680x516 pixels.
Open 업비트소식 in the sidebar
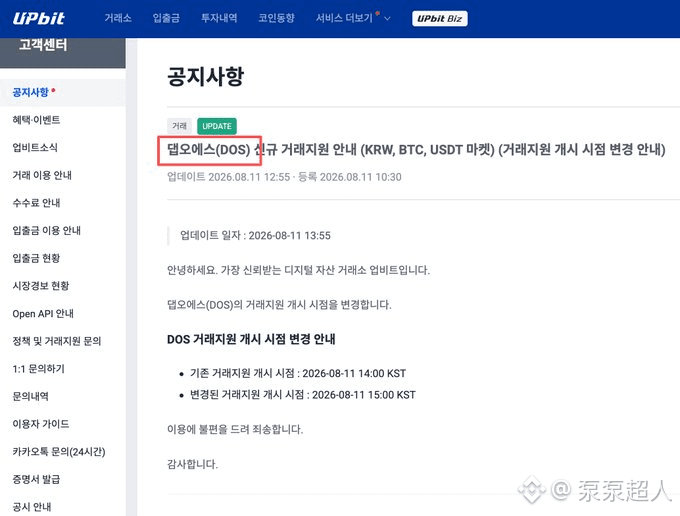pyautogui.click(x=35, y=148)
